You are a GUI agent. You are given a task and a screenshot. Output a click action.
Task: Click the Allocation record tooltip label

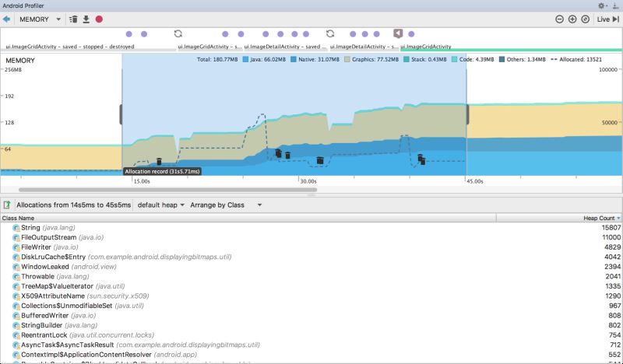click(162, 171)
